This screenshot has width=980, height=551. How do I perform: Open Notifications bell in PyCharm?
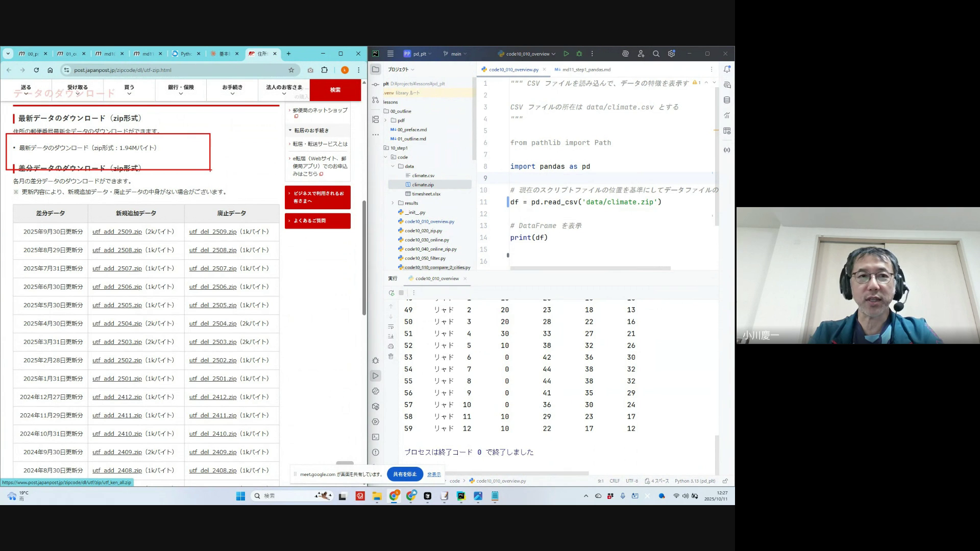pyautogui.click(x=727, y=69)
